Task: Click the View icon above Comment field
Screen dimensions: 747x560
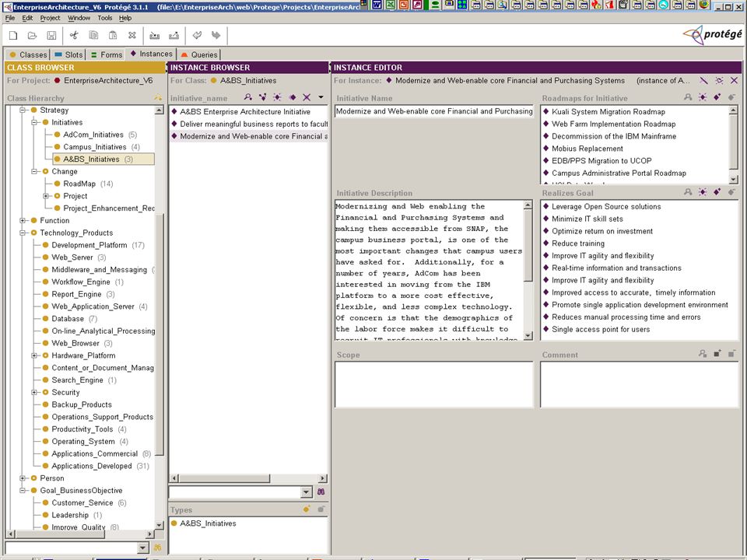Action: (x=703, y=353)
